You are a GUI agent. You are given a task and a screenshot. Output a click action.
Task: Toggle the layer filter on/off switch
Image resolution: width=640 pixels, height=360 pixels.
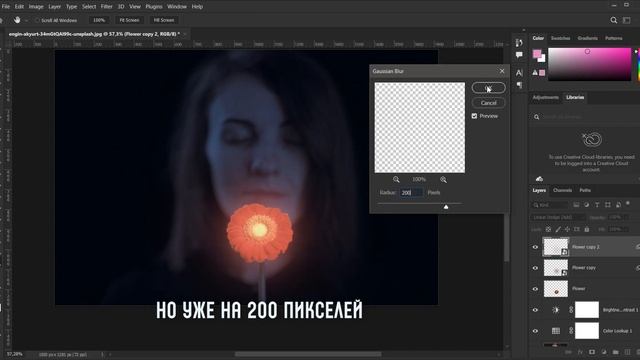628,204
